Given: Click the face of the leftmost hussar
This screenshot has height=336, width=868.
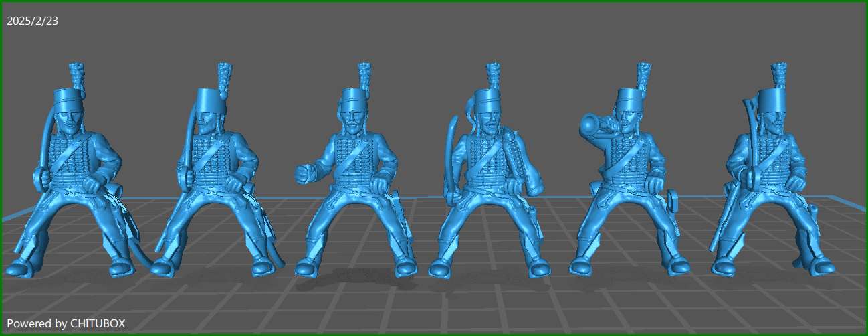Looking at the screenshot, I should [x=70, y=121].
